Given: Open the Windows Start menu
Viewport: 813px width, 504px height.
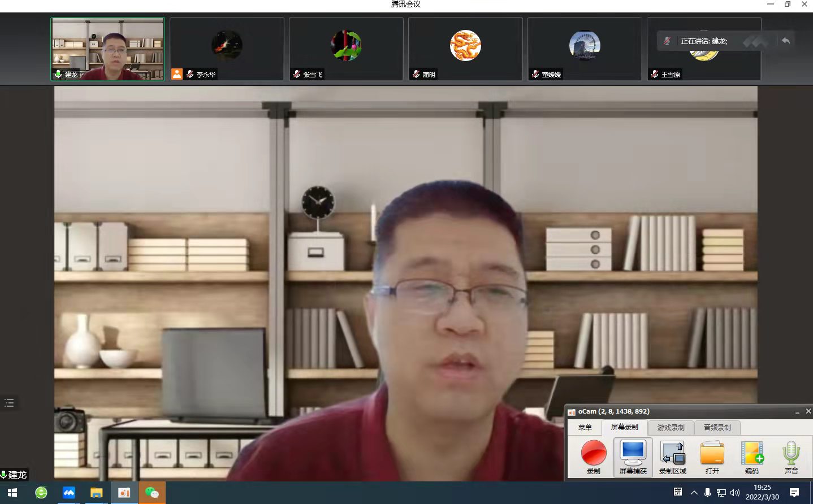Looking at the screenshot, I should [x=12, y=493].
